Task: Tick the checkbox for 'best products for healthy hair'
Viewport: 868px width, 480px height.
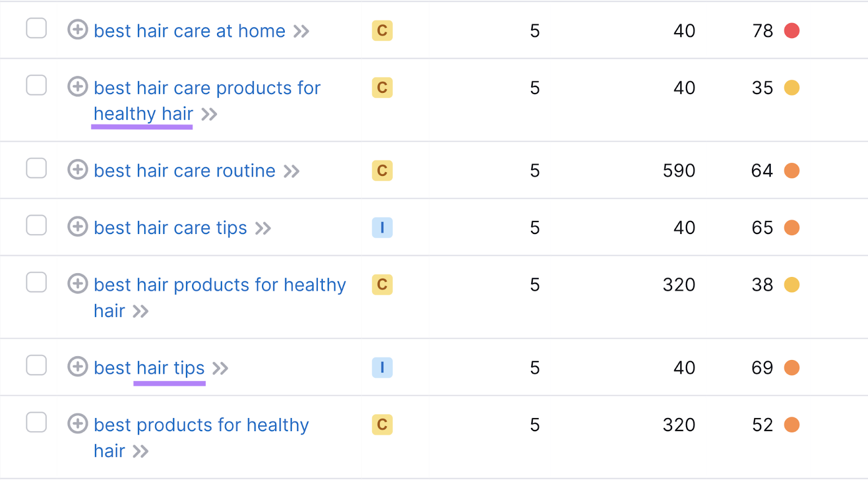Action: click(36, 422)
